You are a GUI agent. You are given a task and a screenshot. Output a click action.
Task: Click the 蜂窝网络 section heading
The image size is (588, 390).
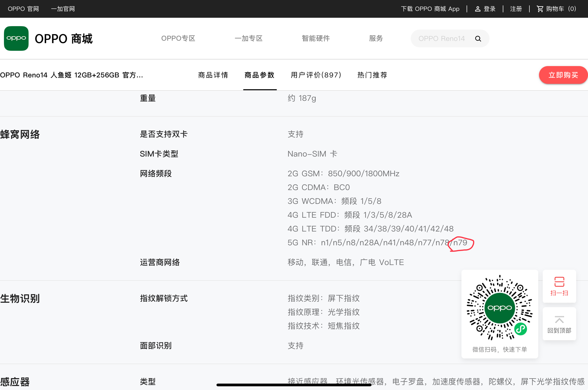tap(20, 134)
